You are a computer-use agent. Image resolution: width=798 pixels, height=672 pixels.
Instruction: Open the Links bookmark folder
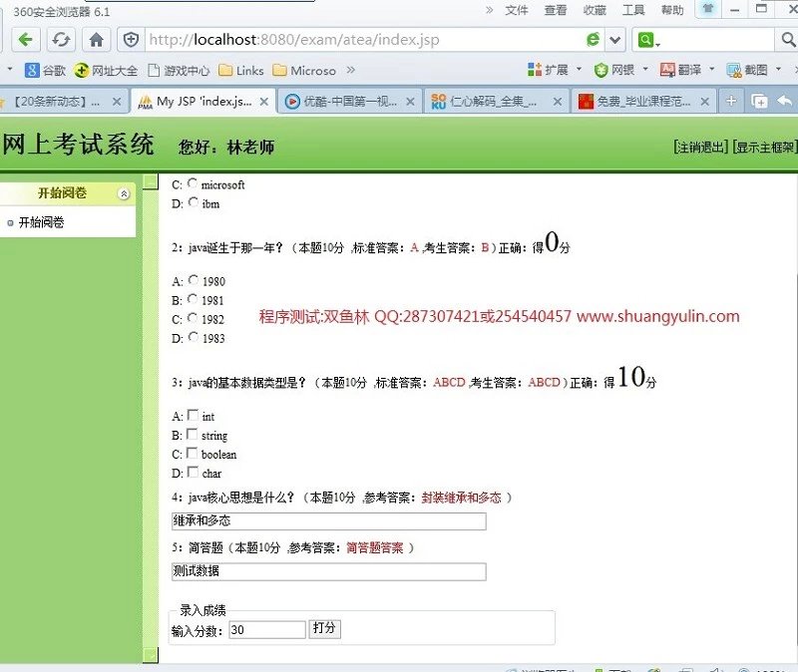241,70
